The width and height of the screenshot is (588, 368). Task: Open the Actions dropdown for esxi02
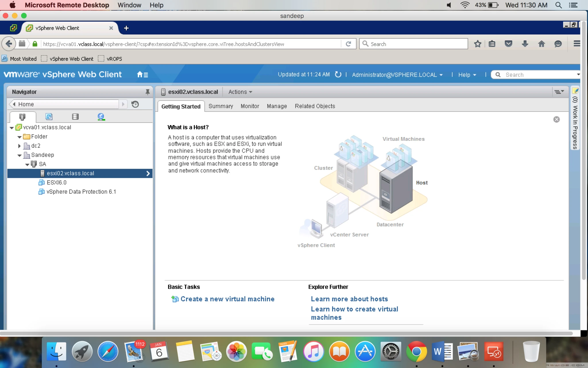click(x=240, y=92)
